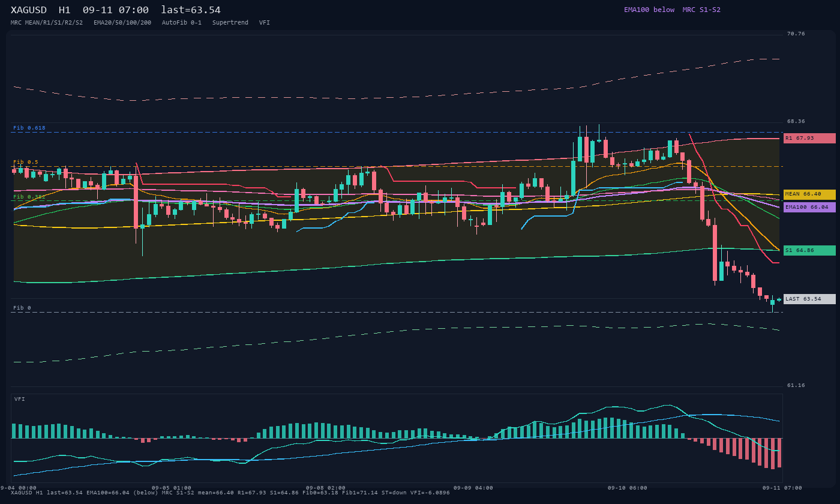Select the EMA100 66.04 label

click(809, 207)
